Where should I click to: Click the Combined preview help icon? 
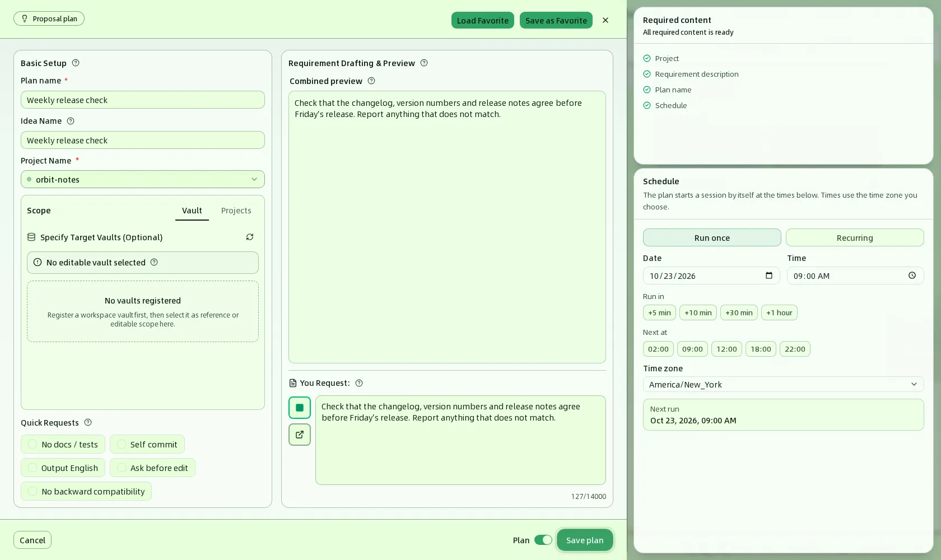(371, 81)
